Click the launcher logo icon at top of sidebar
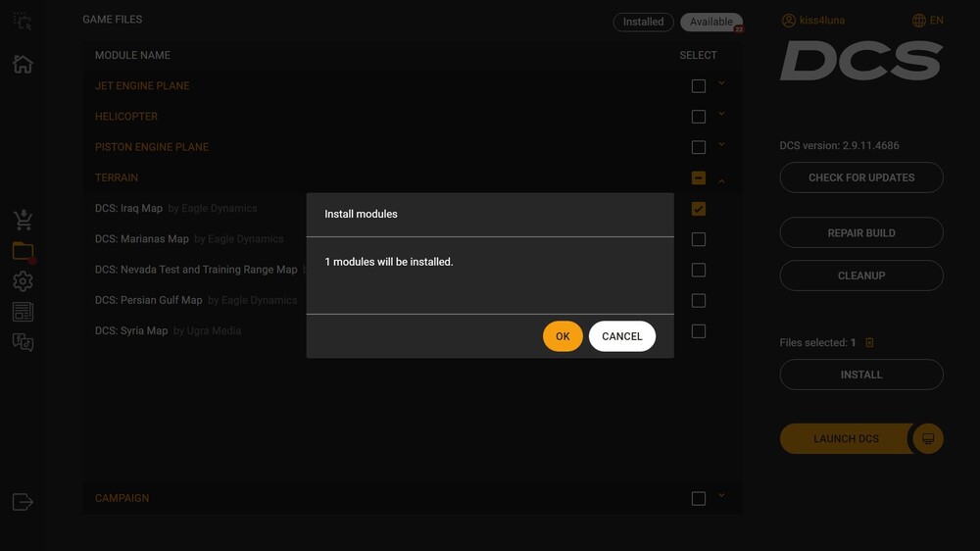Screen dimensions: 980x551 (x=23, y=22)
